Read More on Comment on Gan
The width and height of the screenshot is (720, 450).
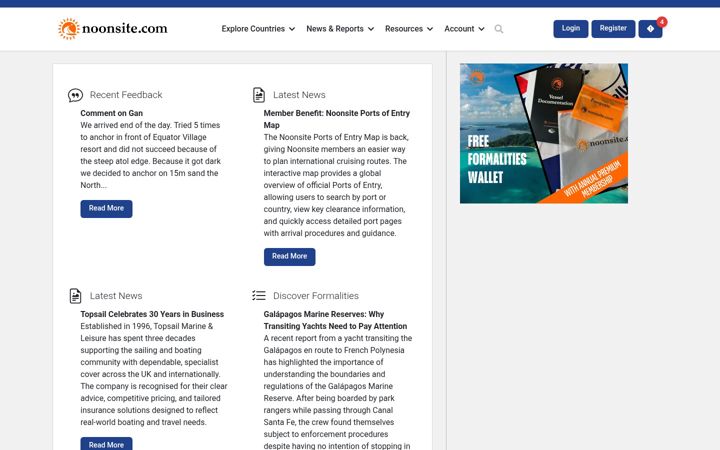pos(107,208)
